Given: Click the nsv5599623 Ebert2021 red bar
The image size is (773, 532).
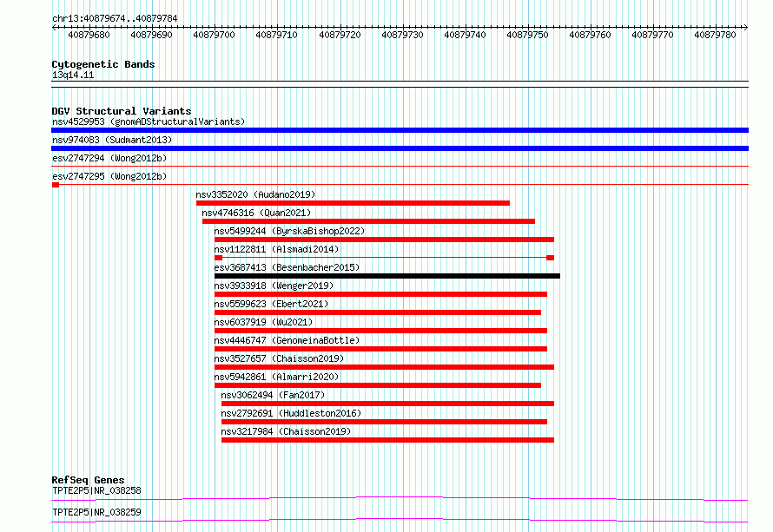Looking at the screenshot, I should 378,312.
